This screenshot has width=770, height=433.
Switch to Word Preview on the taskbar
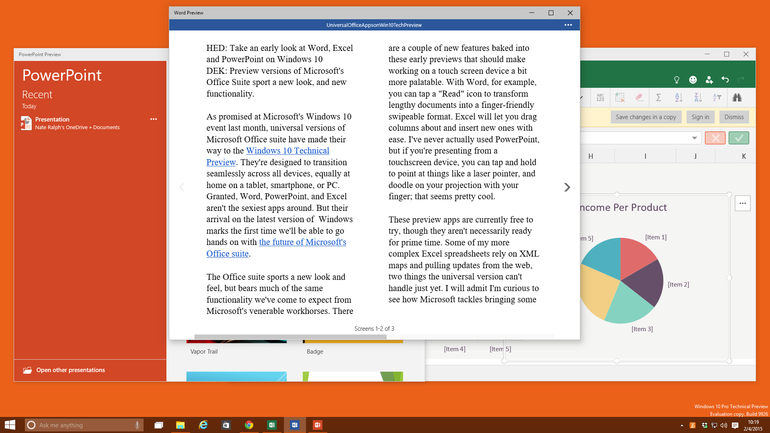click(x=295, y=425)
